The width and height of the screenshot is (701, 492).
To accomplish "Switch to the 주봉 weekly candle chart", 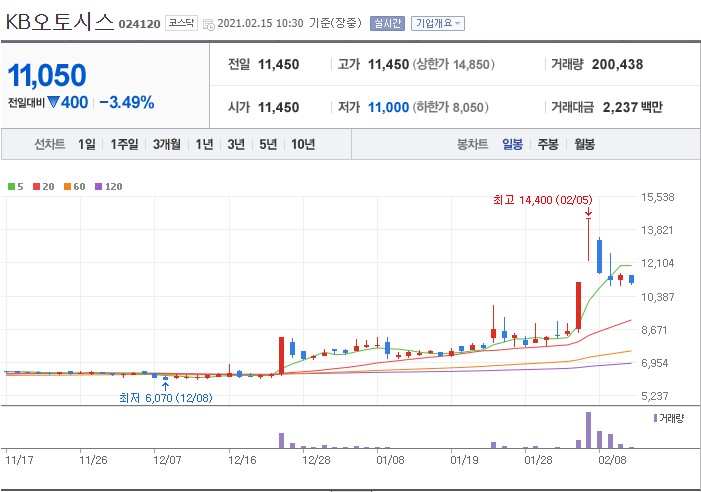I will (x=548, y=144).
